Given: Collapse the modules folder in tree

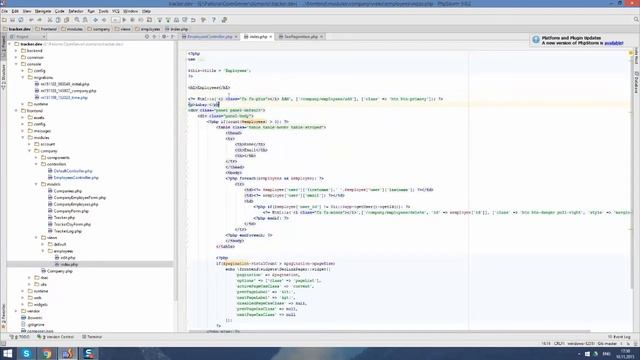Looking at the screenshot, I should 23,138.
